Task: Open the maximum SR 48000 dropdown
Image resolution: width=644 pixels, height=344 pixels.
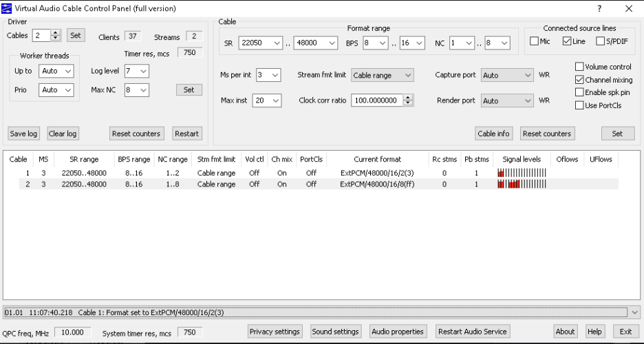Action: 315,43
